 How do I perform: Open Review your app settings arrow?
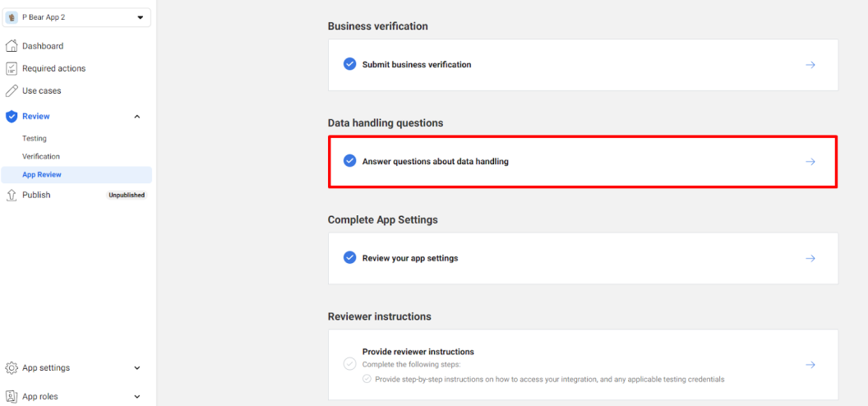click(x=810, y=258)
